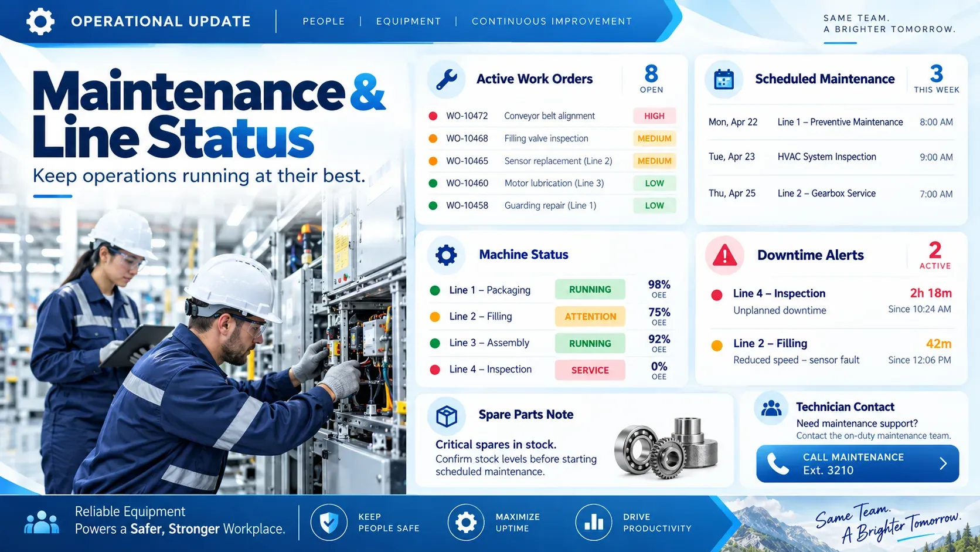Click the wrench icon for Active Work Orders
Screen dimensions: 980x552
(x=447, y=79)
